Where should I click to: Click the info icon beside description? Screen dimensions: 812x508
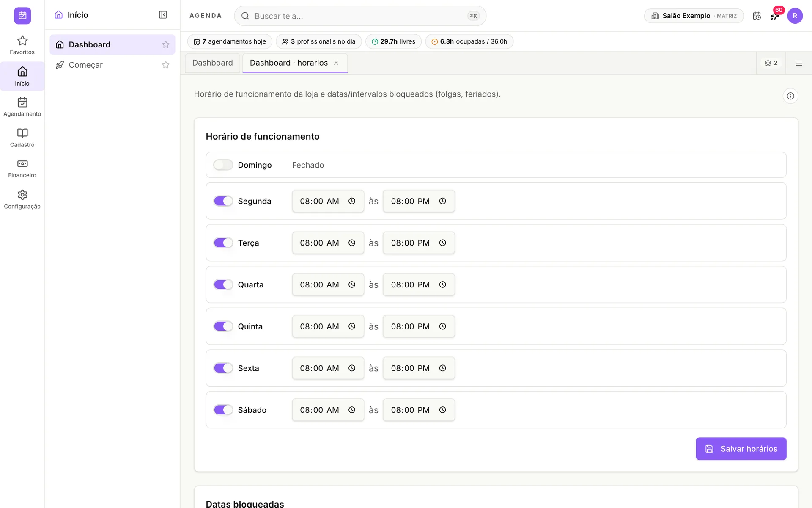tap(790, 96)
